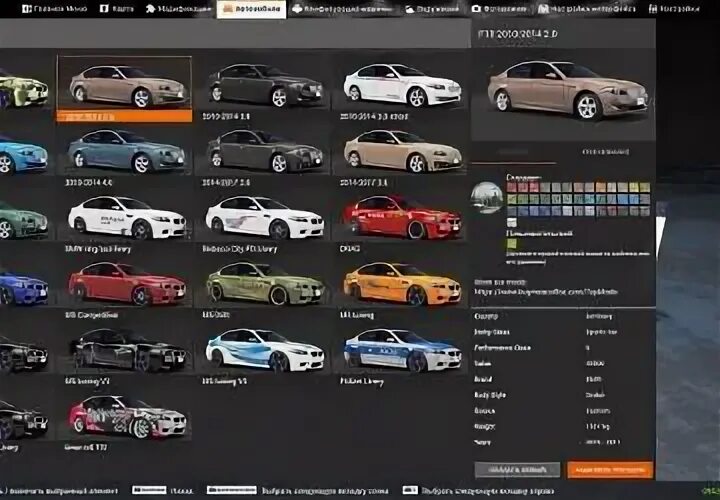Select the highlighted vehicles tab in the top bar
The width and height of the screenshot is (720, 500).
pyautogui.click(x=251, y=9)
